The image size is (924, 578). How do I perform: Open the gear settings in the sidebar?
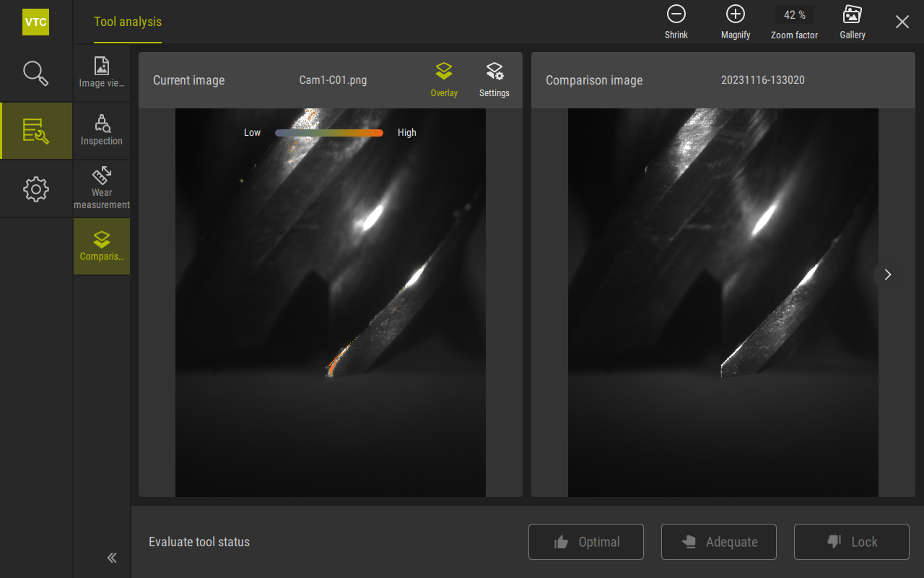(35, 189)
